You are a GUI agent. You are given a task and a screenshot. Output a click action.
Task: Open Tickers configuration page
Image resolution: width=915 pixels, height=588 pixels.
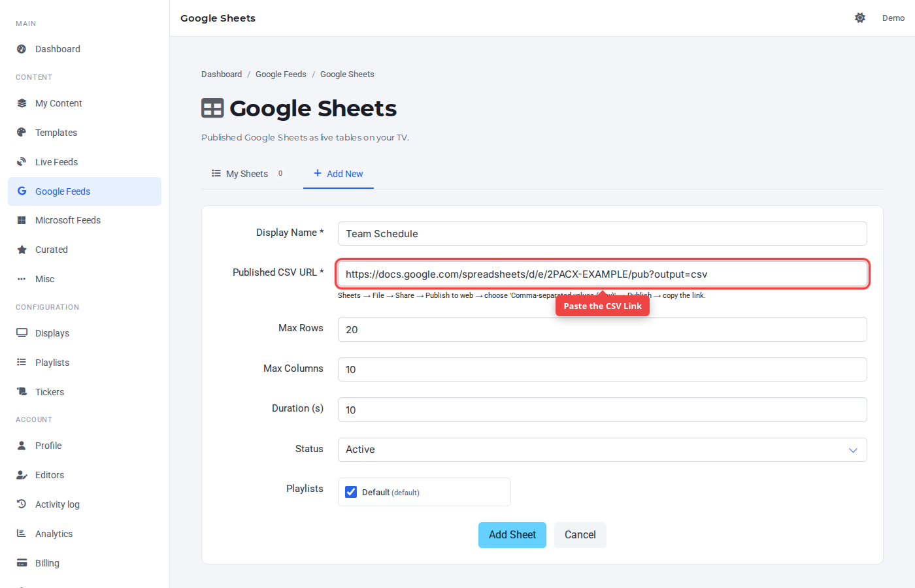[x=85, y=392]
